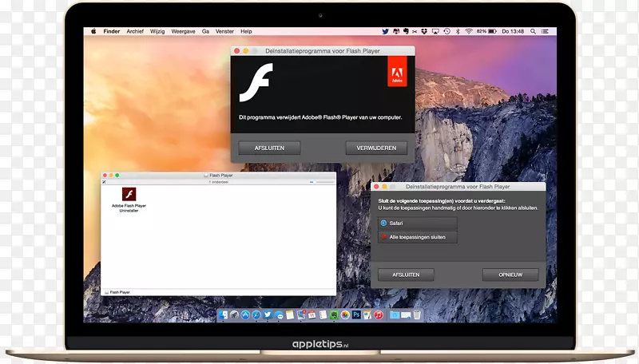Open Photos app from the Dock

[x=345, y=315]
